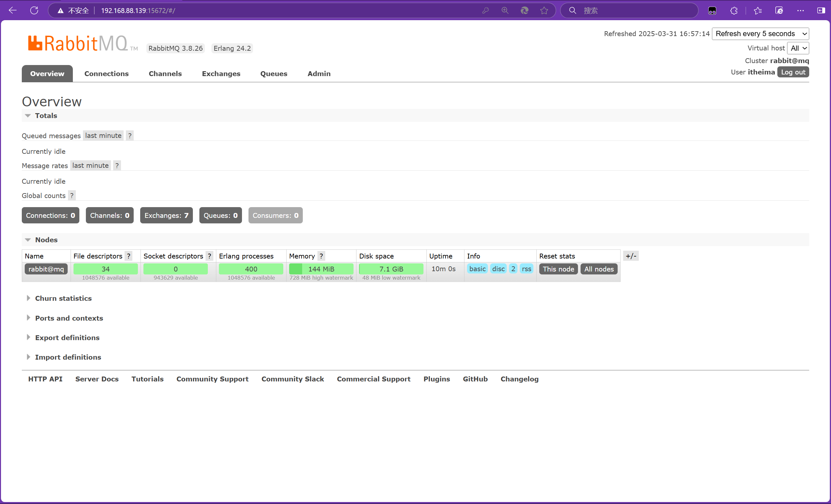This screenshot has width=831, height=504.
Task: Collapse the Nodes section
Action: (x=46, y=240)
